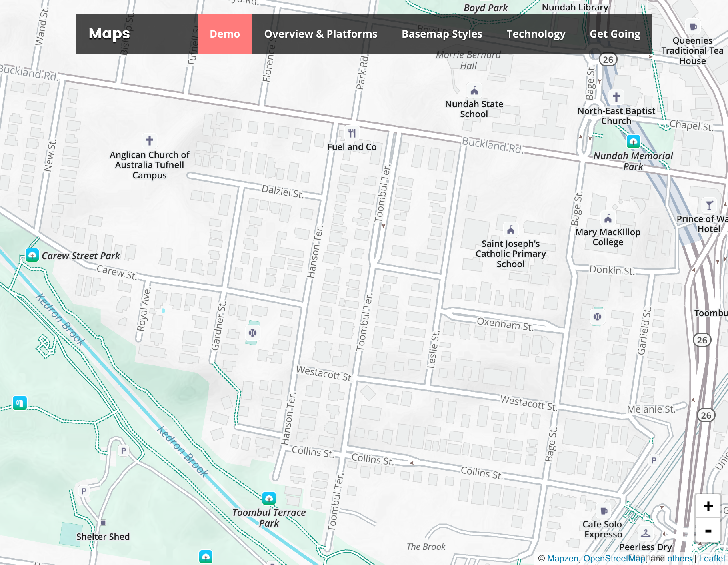Select the Carew Street Park tree icon

32,255
